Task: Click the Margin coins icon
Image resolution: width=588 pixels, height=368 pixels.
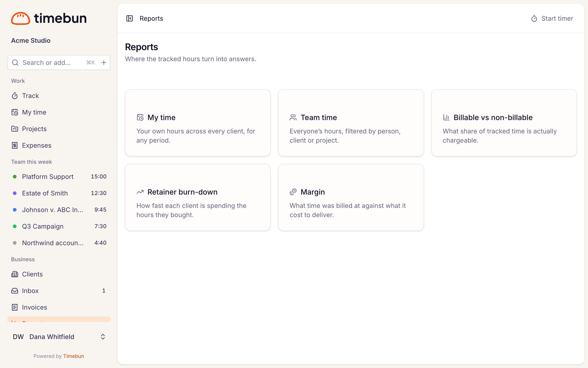Action: tap(293, 192)
